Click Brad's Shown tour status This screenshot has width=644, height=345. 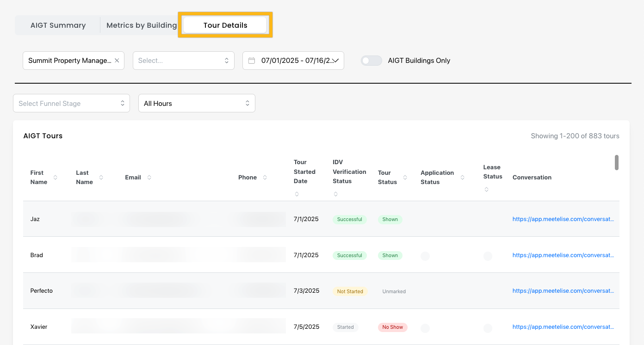[x=390, y=255]
